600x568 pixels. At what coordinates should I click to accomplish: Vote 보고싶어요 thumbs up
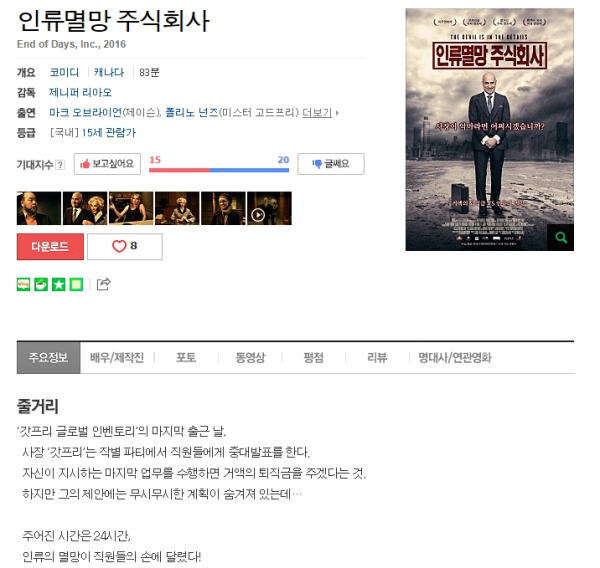(x=107, y=164)
